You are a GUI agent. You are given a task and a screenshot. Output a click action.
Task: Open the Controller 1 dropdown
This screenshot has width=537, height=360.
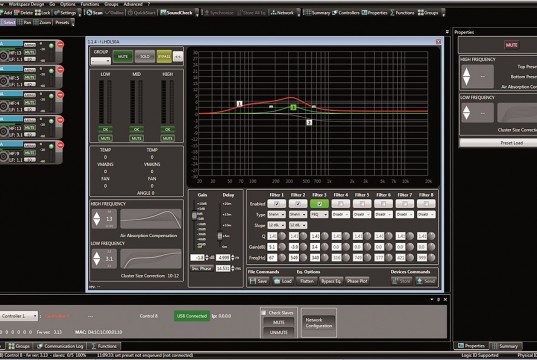point(19,316)
